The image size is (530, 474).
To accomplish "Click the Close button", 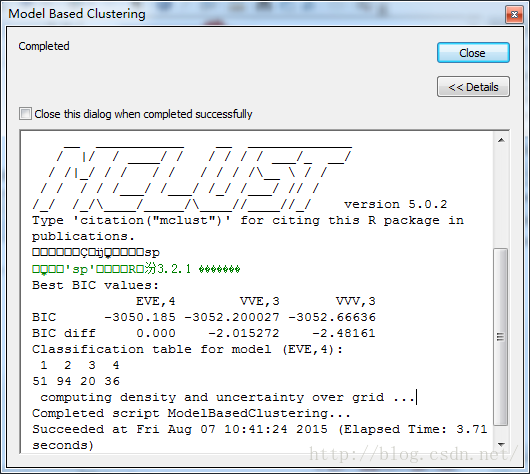I will 473,53.
